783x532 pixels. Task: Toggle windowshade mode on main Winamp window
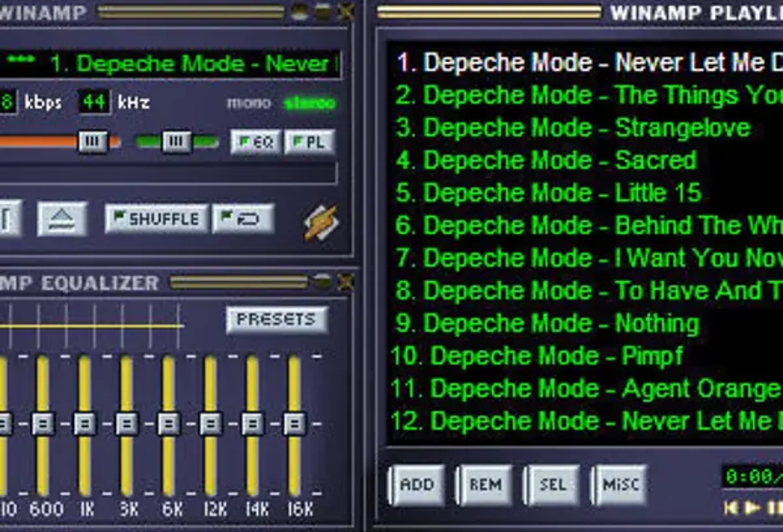323,12
